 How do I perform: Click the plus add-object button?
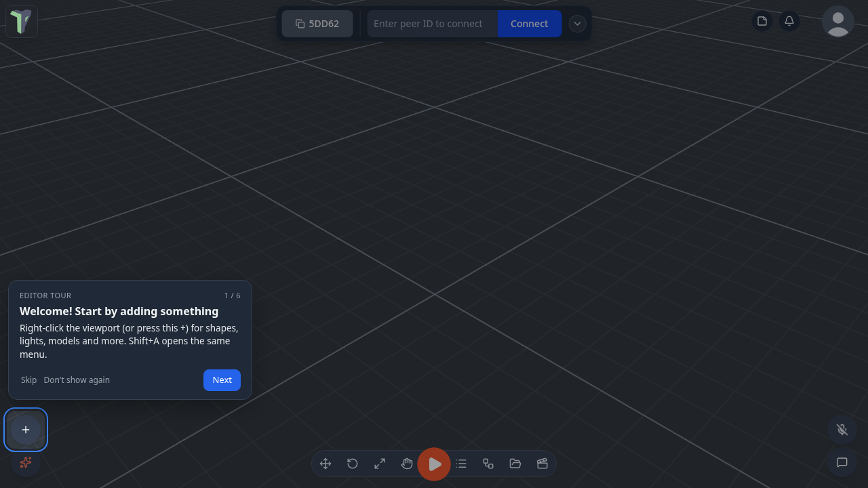(x=26, y=430)
